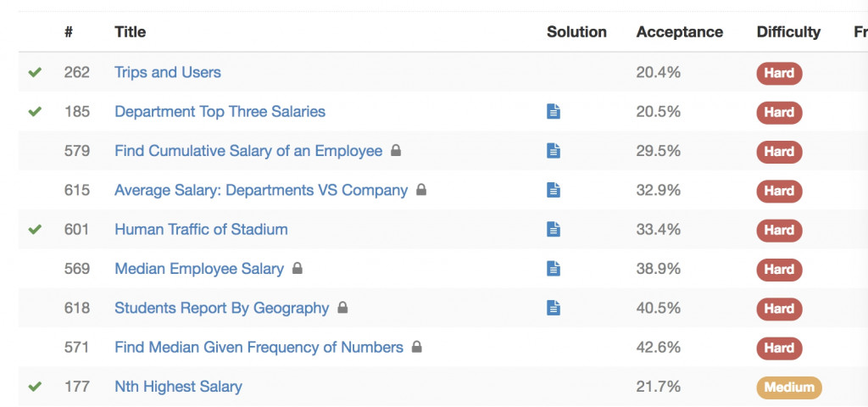Sort list by Title column header
The image size is (868, 407).
130,32
